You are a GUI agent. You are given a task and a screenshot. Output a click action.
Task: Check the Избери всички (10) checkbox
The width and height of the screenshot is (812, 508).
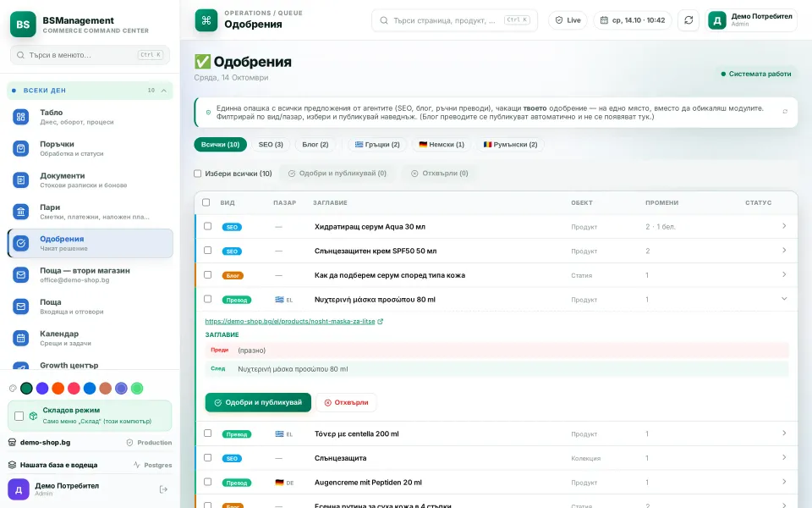[x=197, y=174]
